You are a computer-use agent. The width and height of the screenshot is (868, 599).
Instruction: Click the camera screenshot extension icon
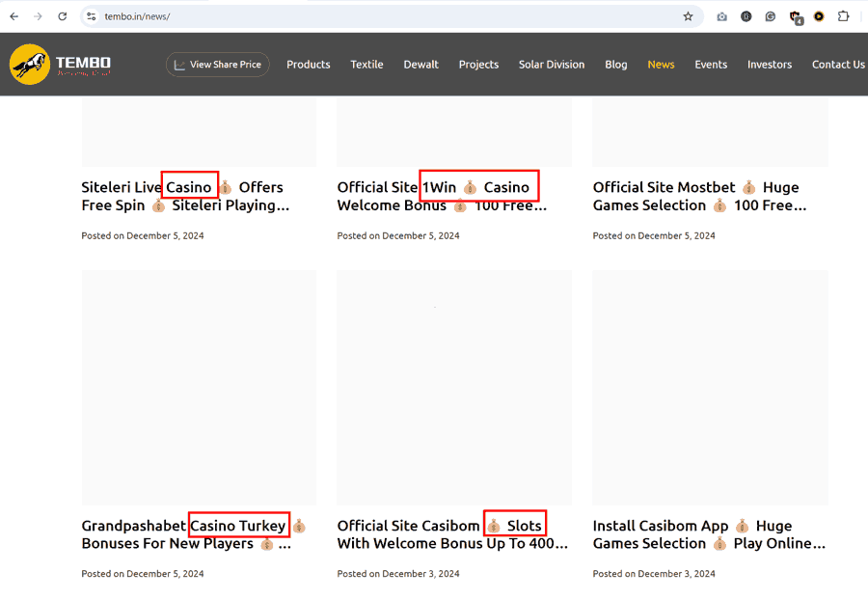[722, 16]
